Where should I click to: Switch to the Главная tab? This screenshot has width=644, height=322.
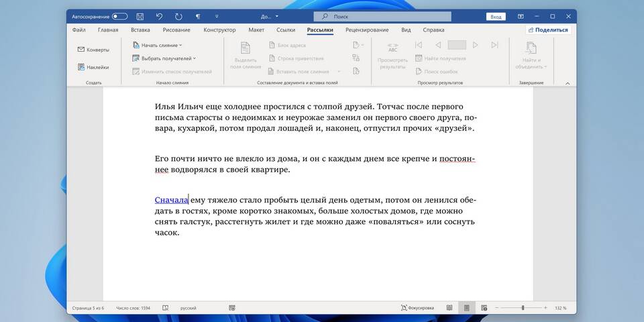point(108,30)
